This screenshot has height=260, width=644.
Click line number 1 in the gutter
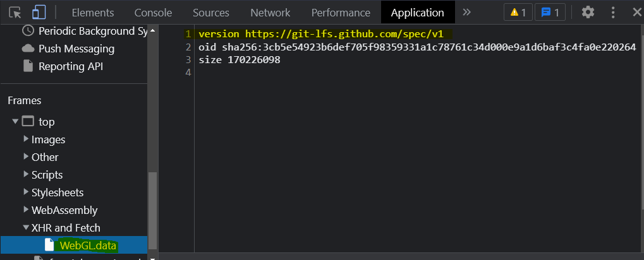188,34
